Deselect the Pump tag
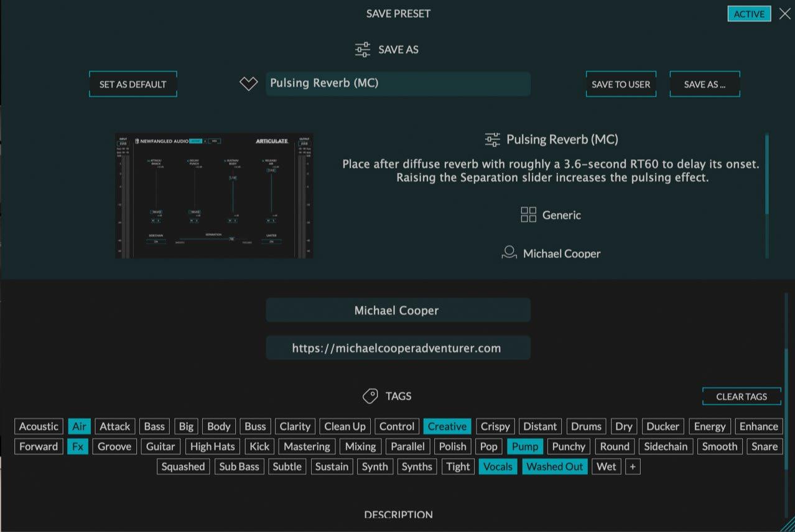 click(525, 446)
